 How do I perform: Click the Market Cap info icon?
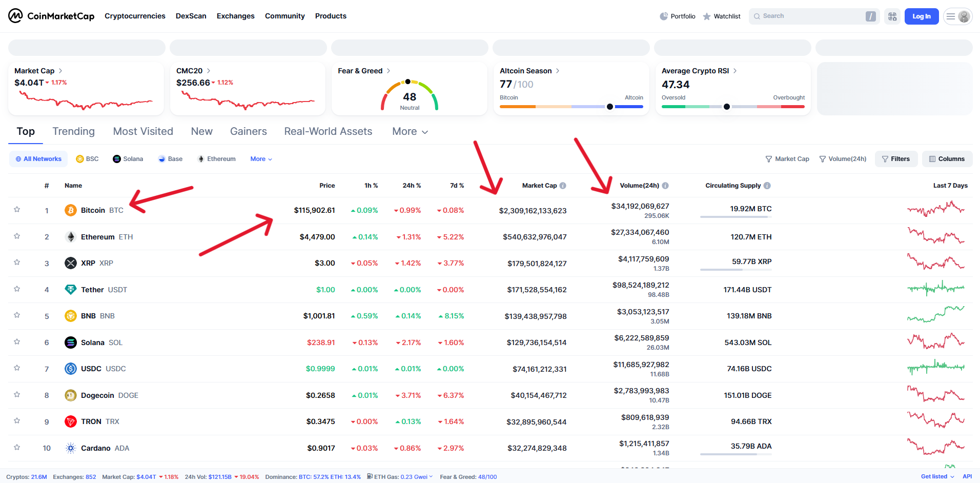[563, 186]
